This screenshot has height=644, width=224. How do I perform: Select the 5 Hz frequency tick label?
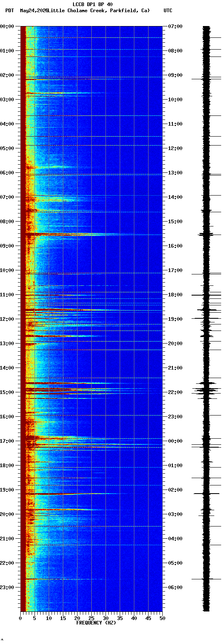point(34,618)
